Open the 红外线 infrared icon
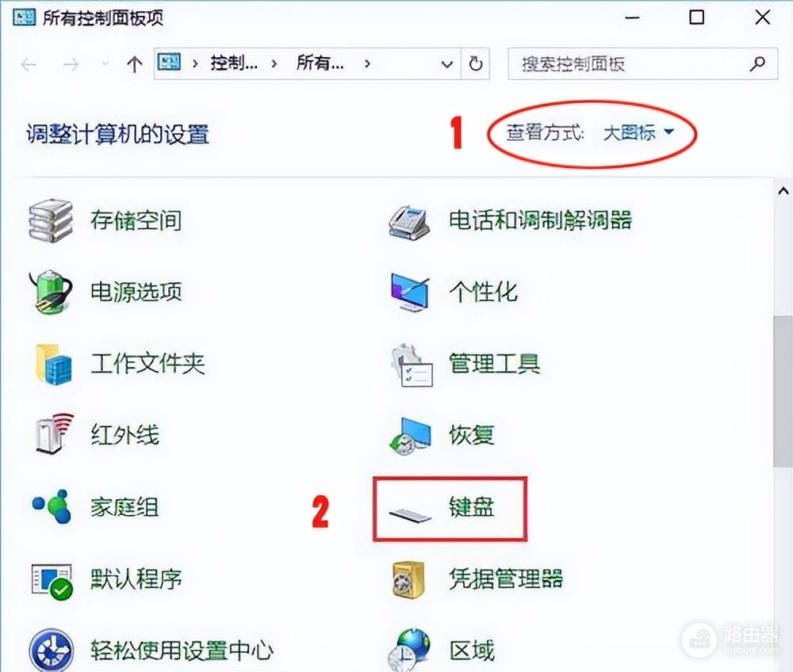 (54, 433)
